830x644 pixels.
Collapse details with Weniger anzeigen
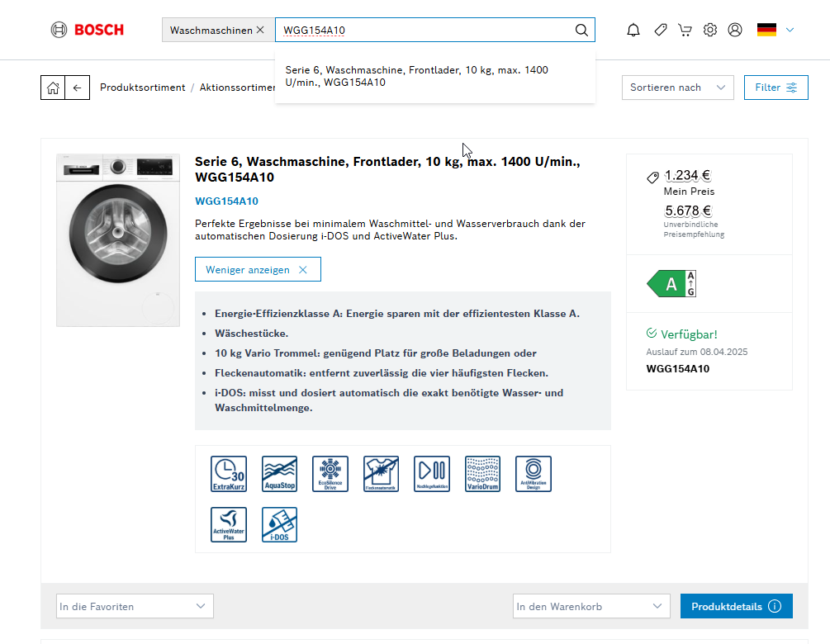(x=258, y=270)
